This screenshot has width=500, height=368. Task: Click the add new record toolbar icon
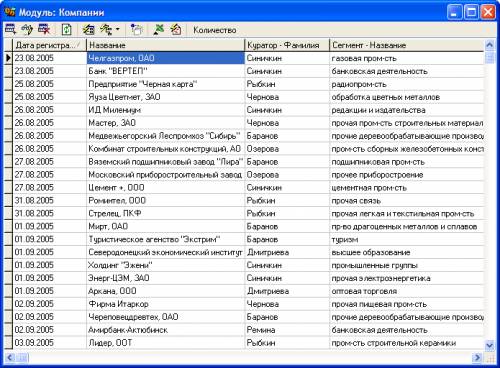point(10,30)
